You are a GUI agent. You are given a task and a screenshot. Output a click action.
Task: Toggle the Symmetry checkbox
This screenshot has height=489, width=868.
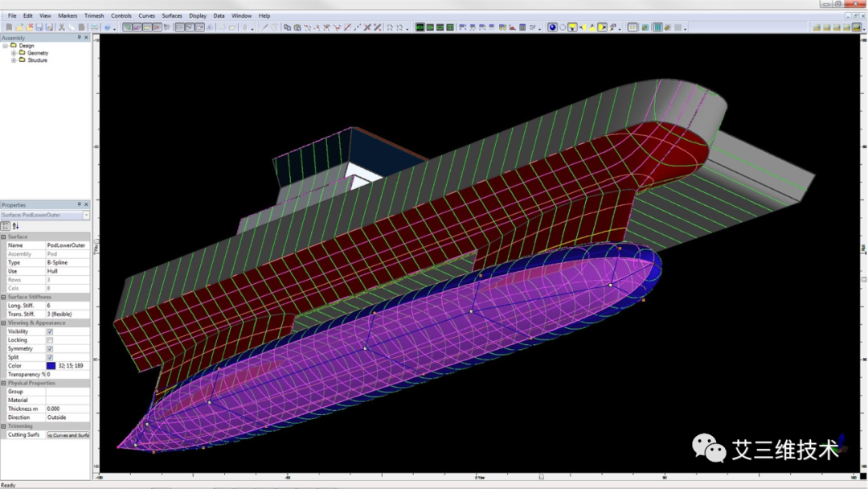pyautogui.click(x=50, y=349)
